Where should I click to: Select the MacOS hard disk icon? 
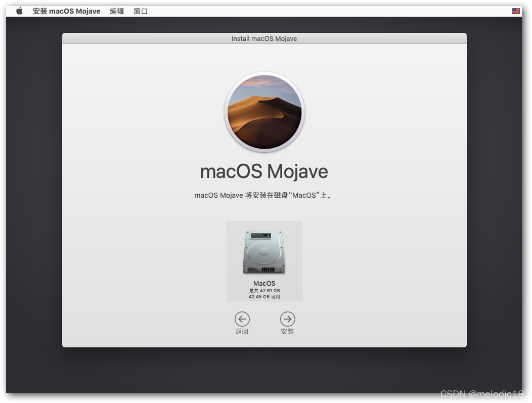point(264,252)
